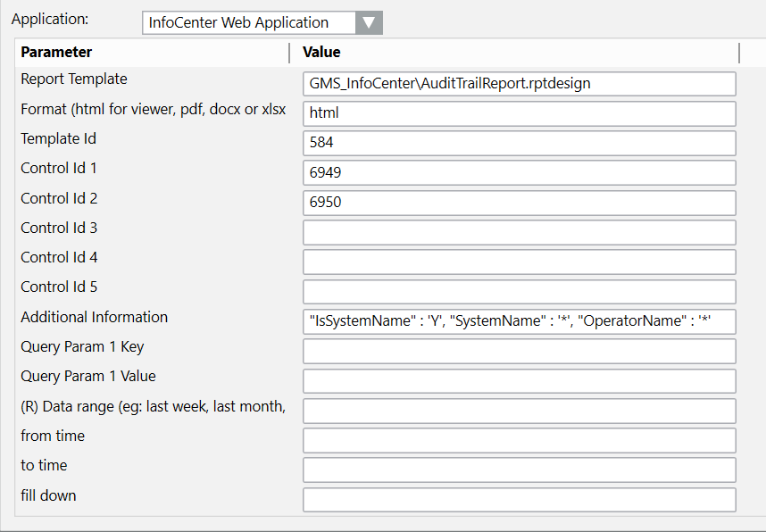Click the empty Control Id 4 field
The height and width of the screenshot is (532, 766).
pos(519,262)
